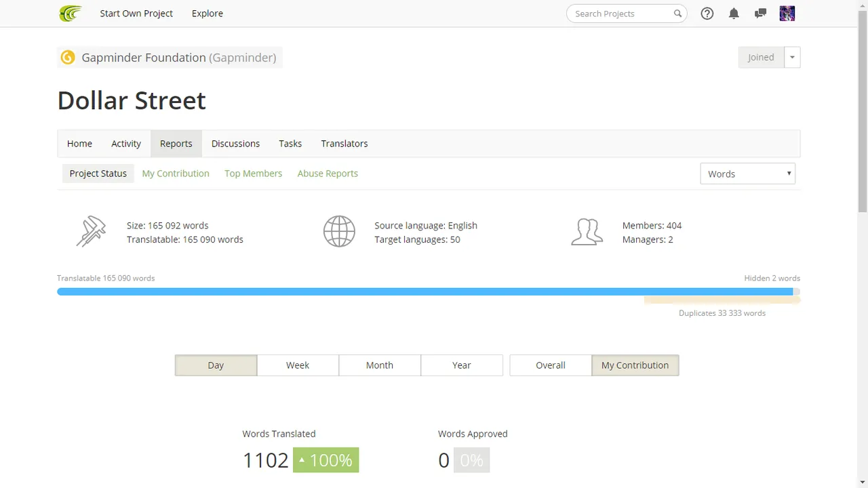Open the Translators tab

click(344, 144)
